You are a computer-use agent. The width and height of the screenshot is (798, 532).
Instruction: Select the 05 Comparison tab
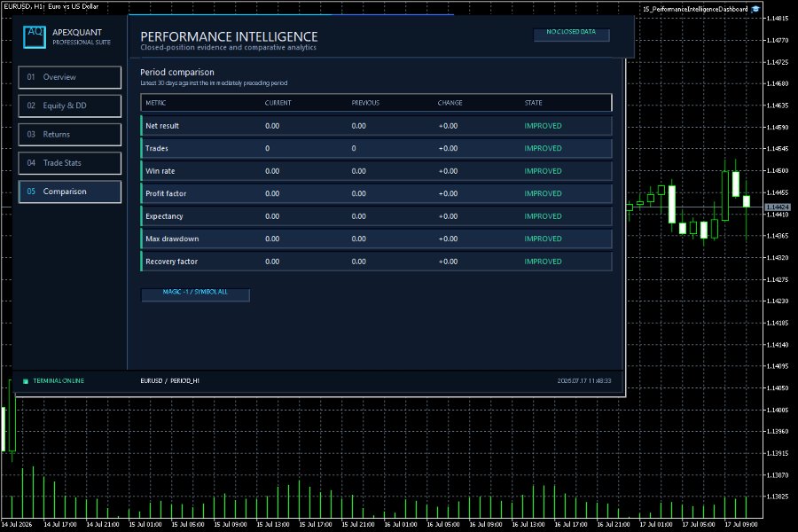pos(70,192)
